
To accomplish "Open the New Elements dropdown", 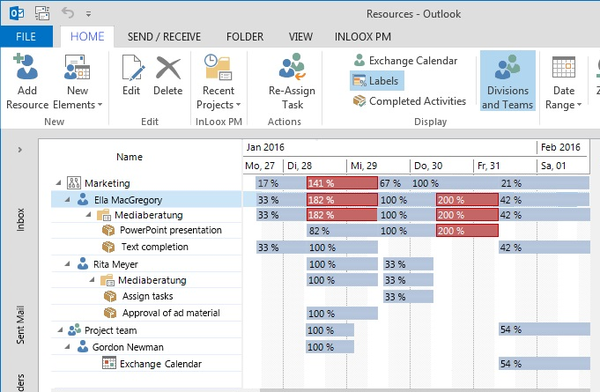I will (77, 82).
